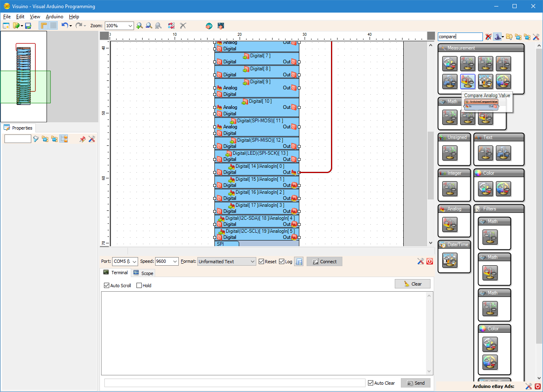Click the Connect button
This screenshot has height=392, width=543.
point(325,262)
